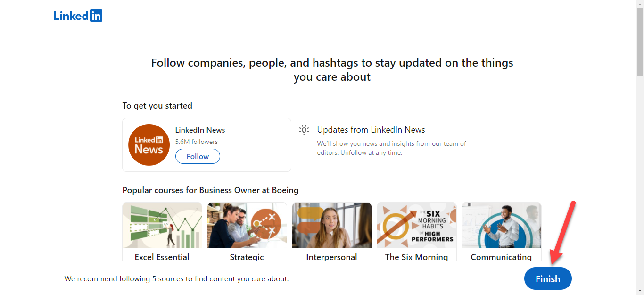Click the Communicating course title text
The height and width of the screenshot is (295, 644).
click(x=501, y=257)
